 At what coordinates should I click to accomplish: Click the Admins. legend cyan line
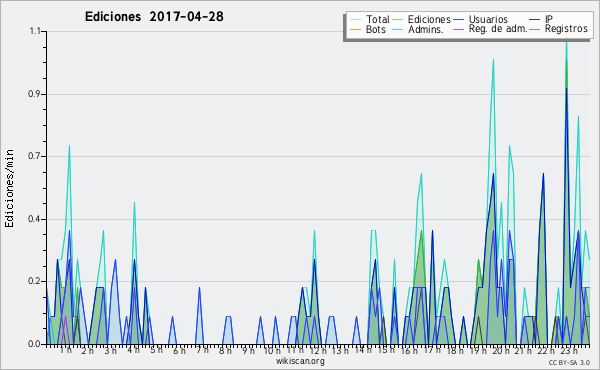[x=398, y=29]
